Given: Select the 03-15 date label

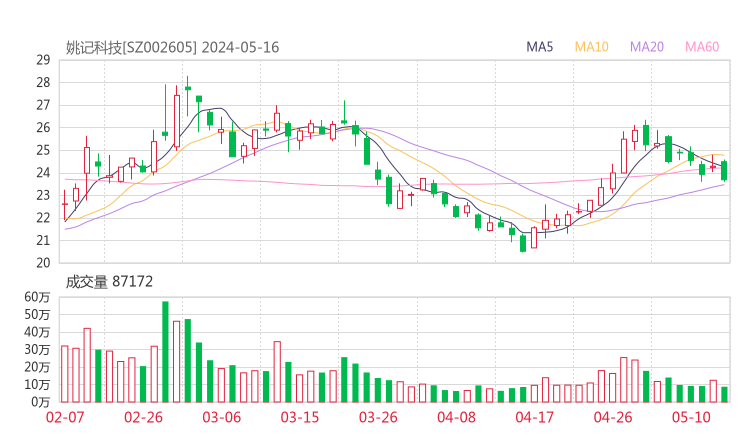Looking at the screenshot, I should click(300, 417).
